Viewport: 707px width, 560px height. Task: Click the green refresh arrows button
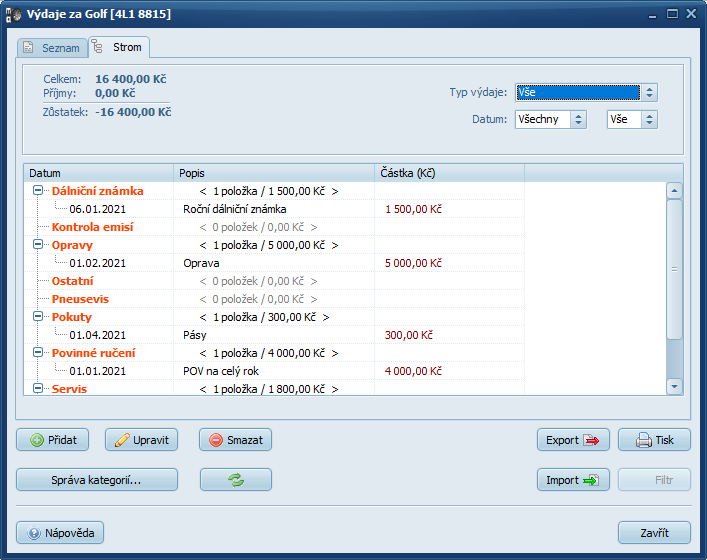(236, 480)
